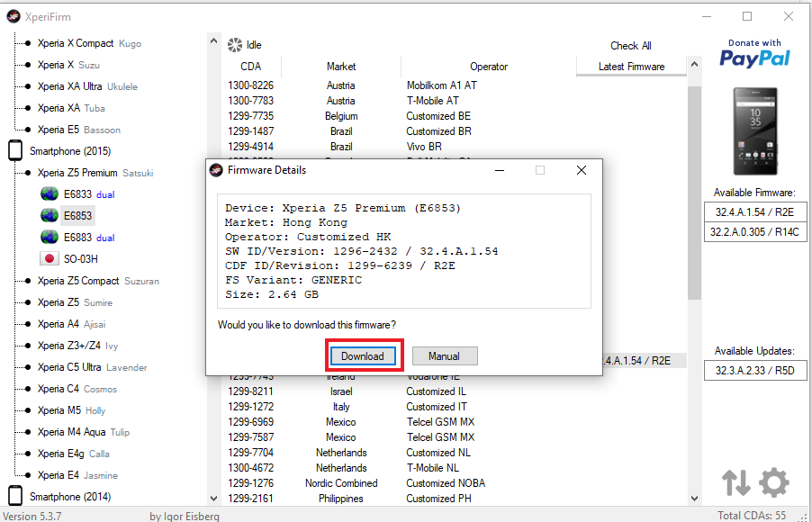Click the Latest Firmware column header
Viewport: 812px width, 522px height.
[x=631, y=67]
